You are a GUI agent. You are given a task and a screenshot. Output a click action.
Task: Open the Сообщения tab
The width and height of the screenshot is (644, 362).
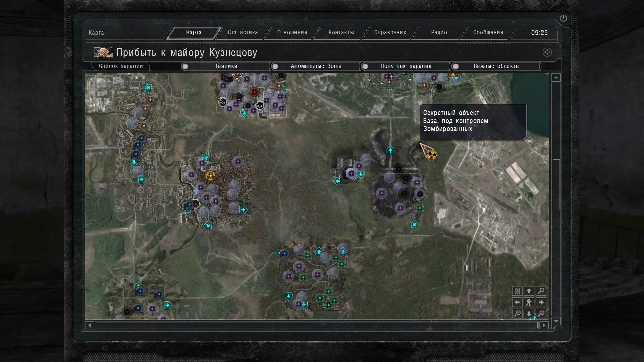(488, 33)
